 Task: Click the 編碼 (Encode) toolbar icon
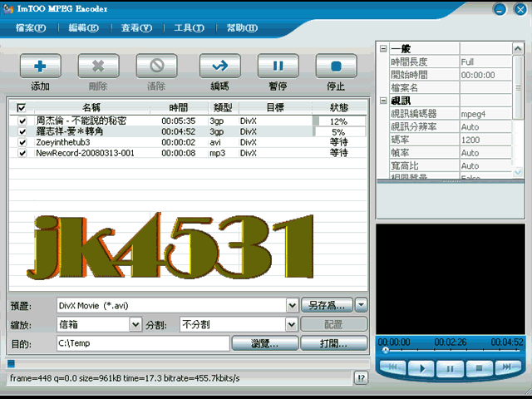219,66
